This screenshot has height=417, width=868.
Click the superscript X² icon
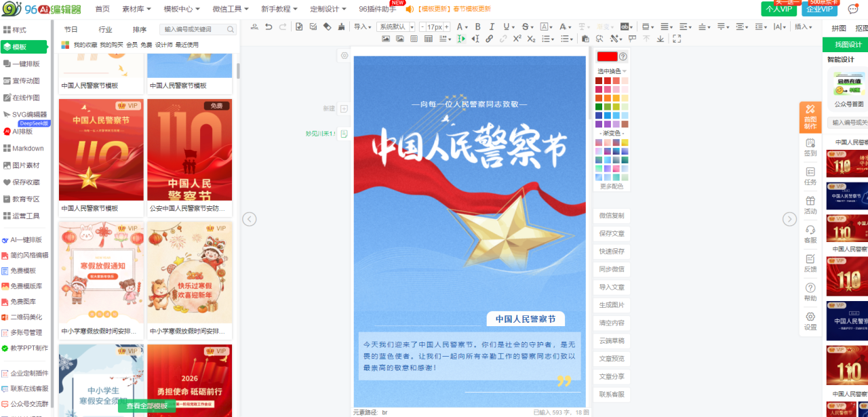pyautogui.click(x=517, y=39)
